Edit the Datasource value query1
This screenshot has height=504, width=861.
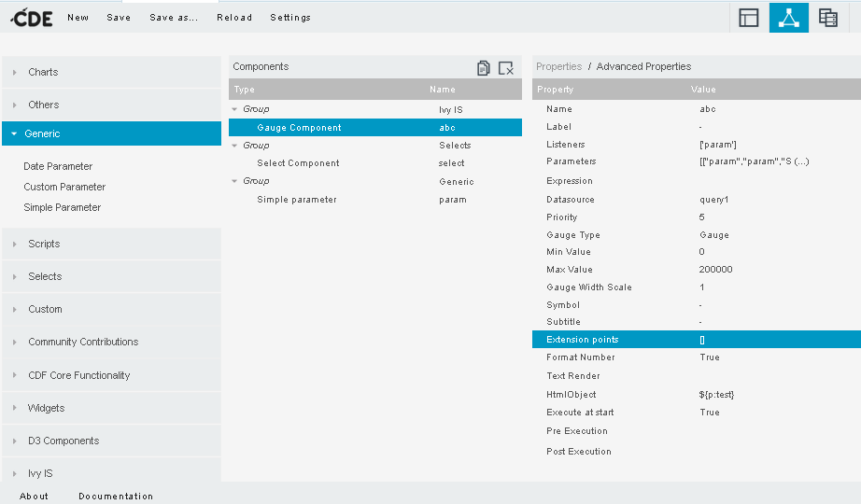point(713,200)
